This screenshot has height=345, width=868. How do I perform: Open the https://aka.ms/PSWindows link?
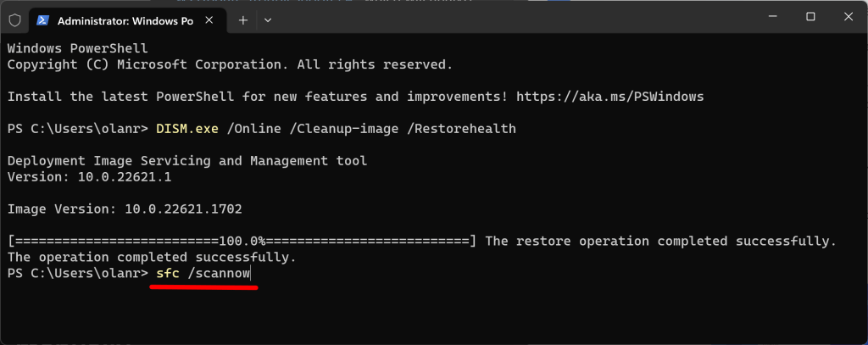pyautogui.click(x=609, y=97)
